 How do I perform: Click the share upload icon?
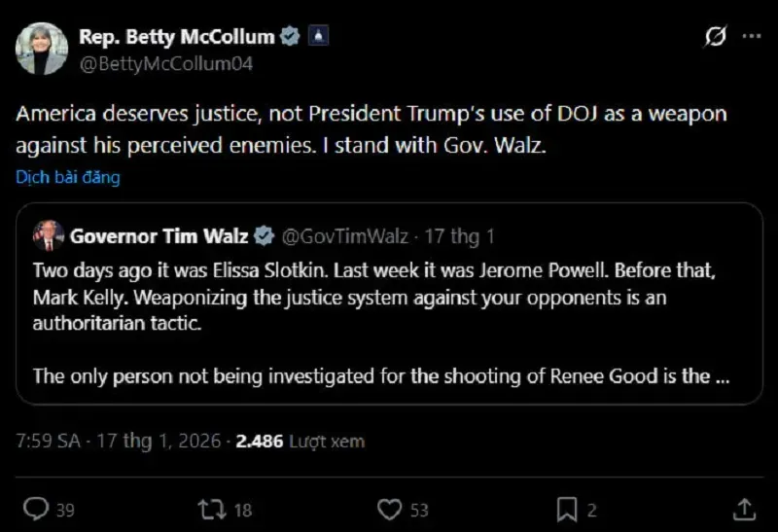click(x=743, y=508)
